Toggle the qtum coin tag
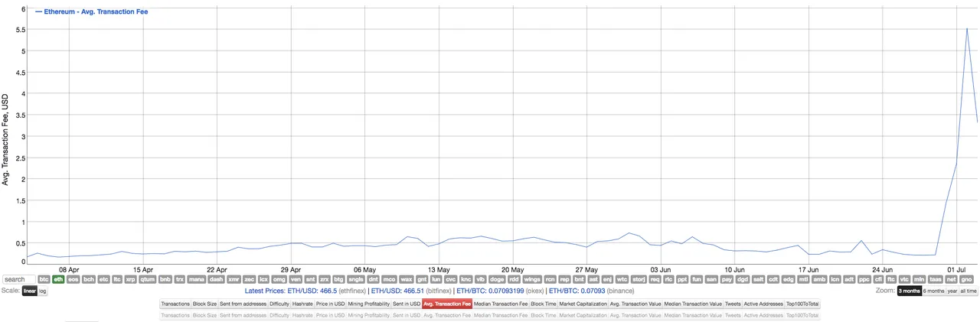The image size is (980, 322). tap(147, 279)
